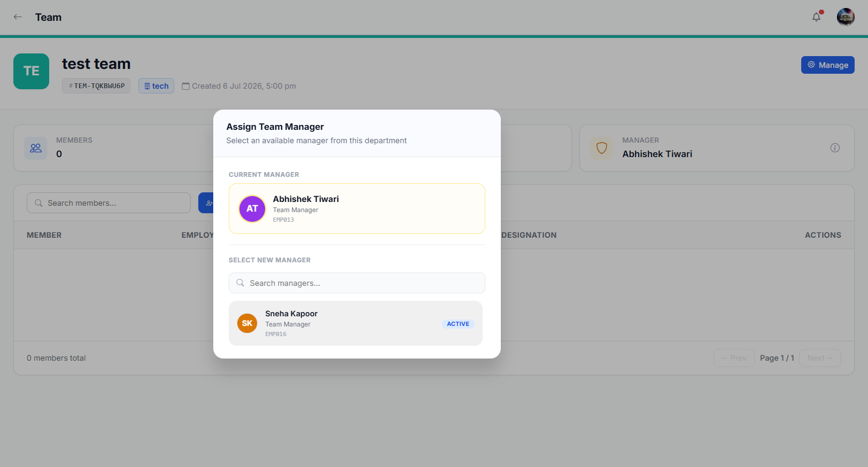
Task: Click Abhishek Tiwari in the Manager card
Action: point(657,154)
